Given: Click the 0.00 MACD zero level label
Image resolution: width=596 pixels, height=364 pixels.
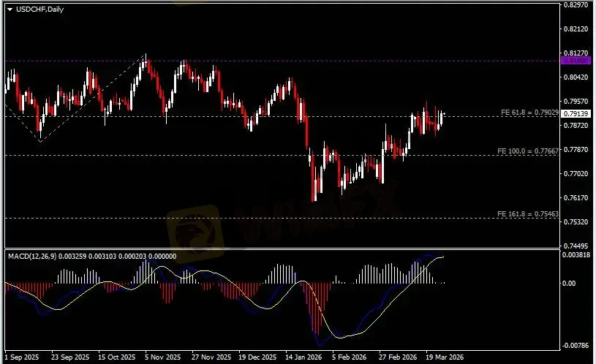Looking at the screenshot, I should (x=568, y=283).
